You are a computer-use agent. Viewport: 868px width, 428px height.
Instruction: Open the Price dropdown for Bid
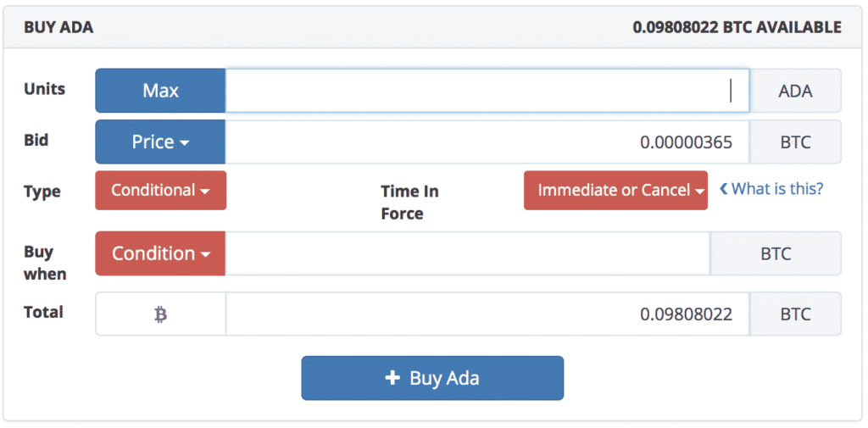(x=160, y=142)
